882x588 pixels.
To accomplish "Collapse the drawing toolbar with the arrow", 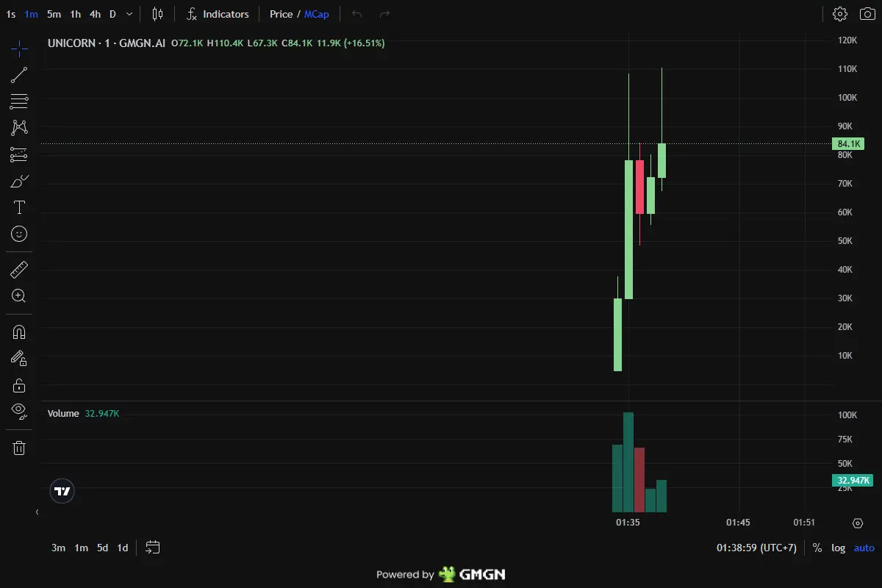I will (37, 512).
